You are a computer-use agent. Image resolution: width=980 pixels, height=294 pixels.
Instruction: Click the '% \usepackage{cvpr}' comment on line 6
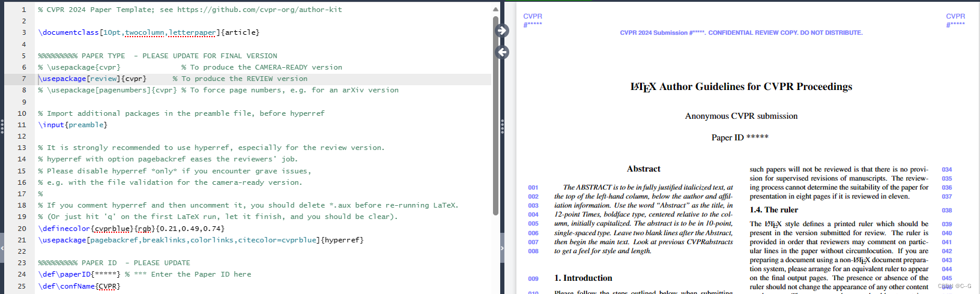[x=79, y=67]
